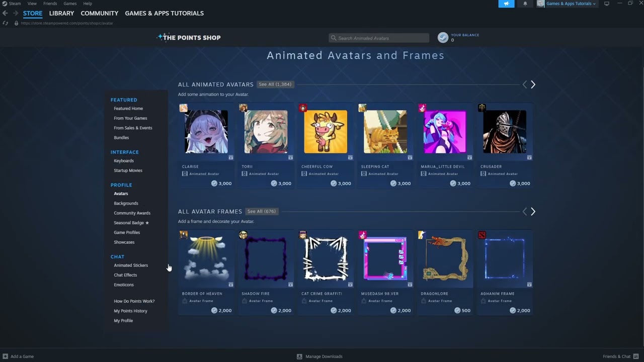The image size is (644, 362).
Task: Open Friends & Chat in the bottom bar
Action: click(x=620, y=356)
